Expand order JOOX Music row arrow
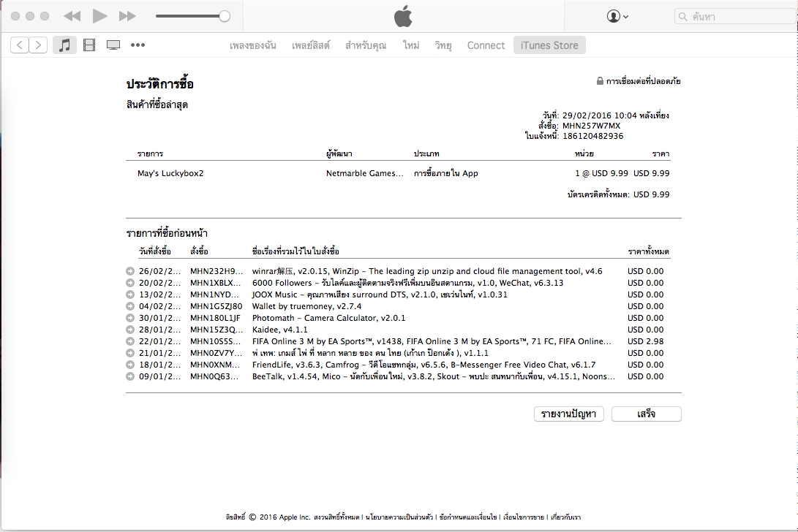Image resolution: width=798 pixels, height=532 pixels. tap(130, 294)
